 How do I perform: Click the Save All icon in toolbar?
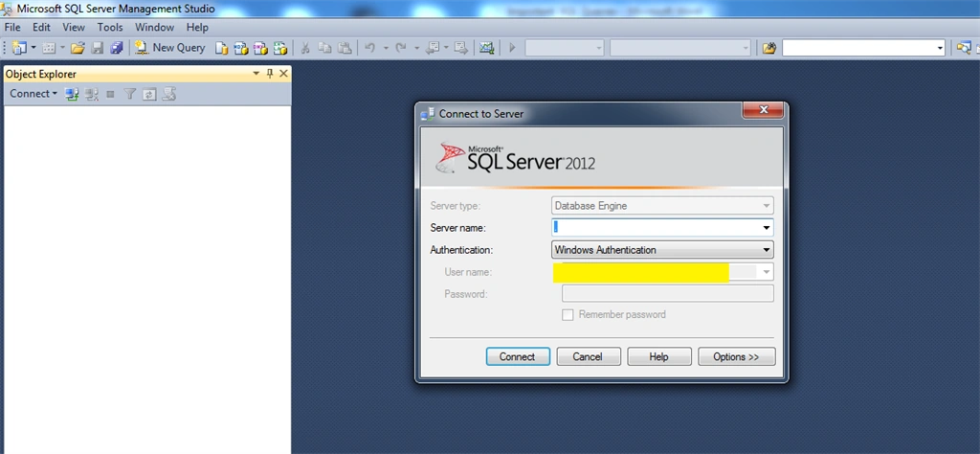coord(116,48)
